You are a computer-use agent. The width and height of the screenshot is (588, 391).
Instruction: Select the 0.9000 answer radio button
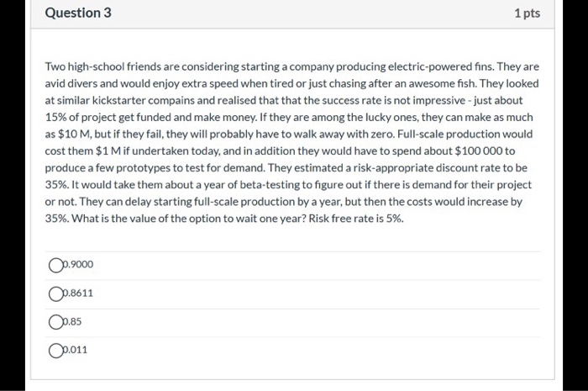click(x=55, y=265)
